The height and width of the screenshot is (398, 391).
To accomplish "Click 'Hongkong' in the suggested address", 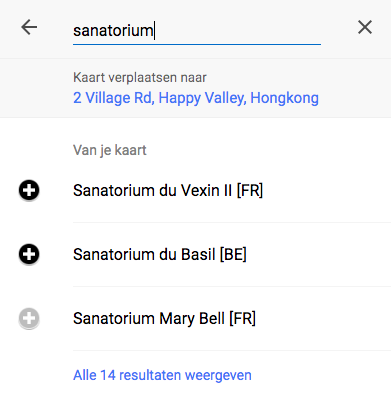I will click(284, 98).
